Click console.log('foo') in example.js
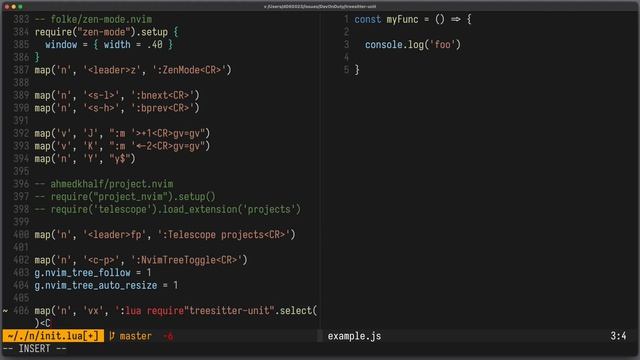Image resolution: width=640 pixels, height=360 pixels. pyautogui.click(x=413, y=45)
